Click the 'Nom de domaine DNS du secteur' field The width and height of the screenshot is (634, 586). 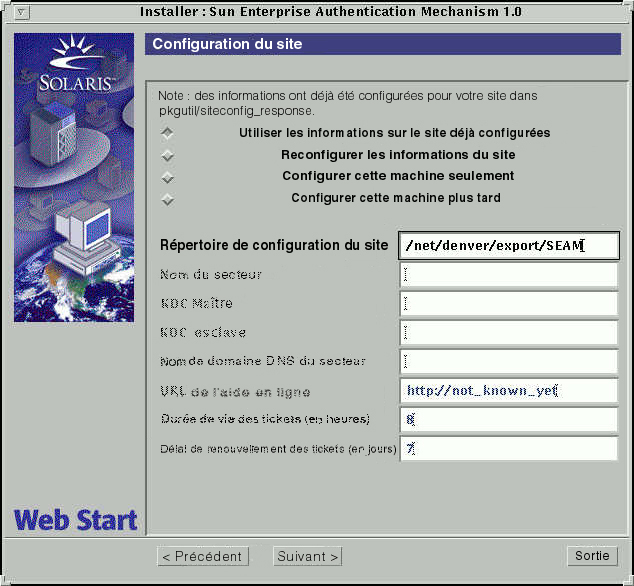509,362
